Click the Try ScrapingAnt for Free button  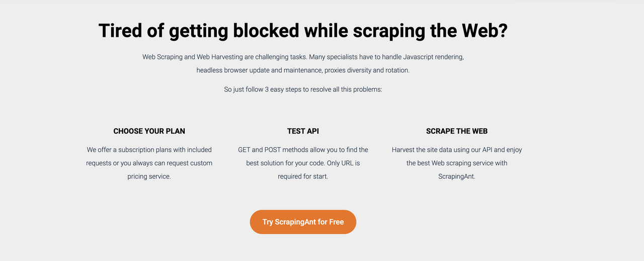303,222
